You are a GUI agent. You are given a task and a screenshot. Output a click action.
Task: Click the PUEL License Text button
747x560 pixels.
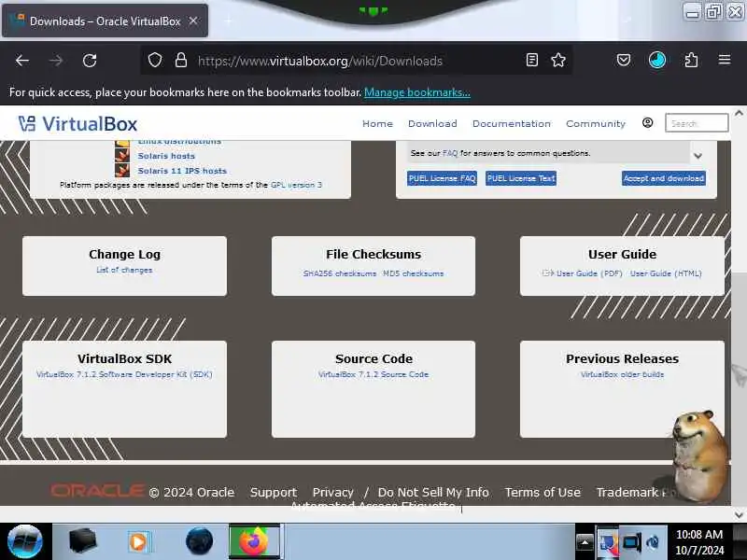521,178
